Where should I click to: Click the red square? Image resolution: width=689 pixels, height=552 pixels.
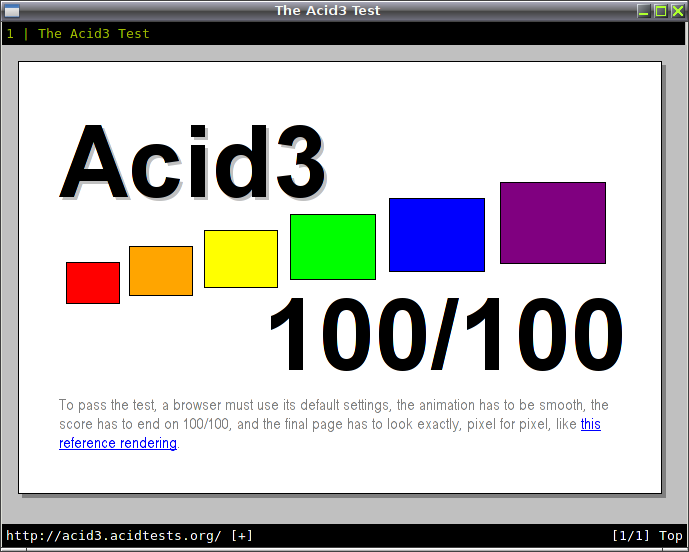[93, 283]
